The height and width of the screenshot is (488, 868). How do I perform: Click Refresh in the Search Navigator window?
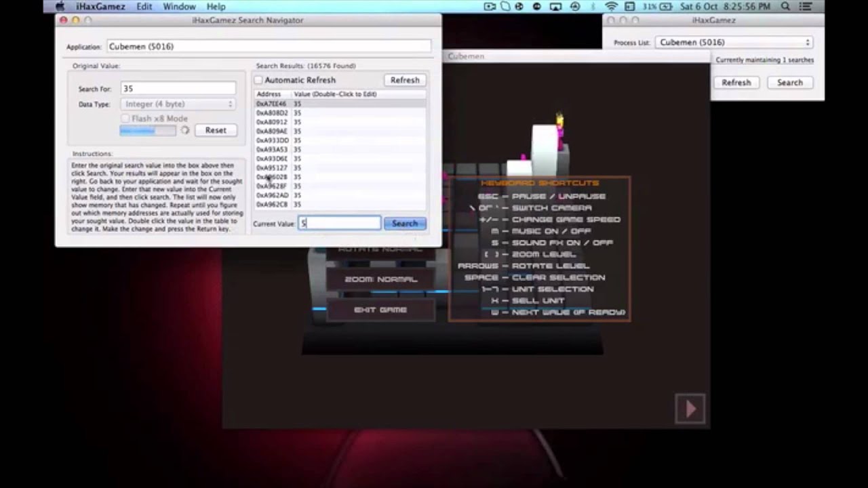pos(405,80)
